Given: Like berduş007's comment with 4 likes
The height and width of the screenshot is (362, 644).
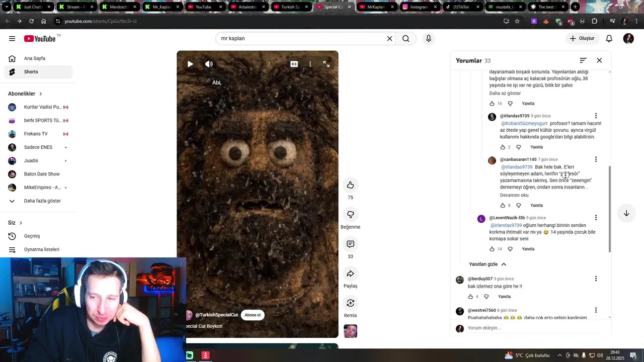Looking at the screenshot, I should pyautogui.click(x=471, y=297).
